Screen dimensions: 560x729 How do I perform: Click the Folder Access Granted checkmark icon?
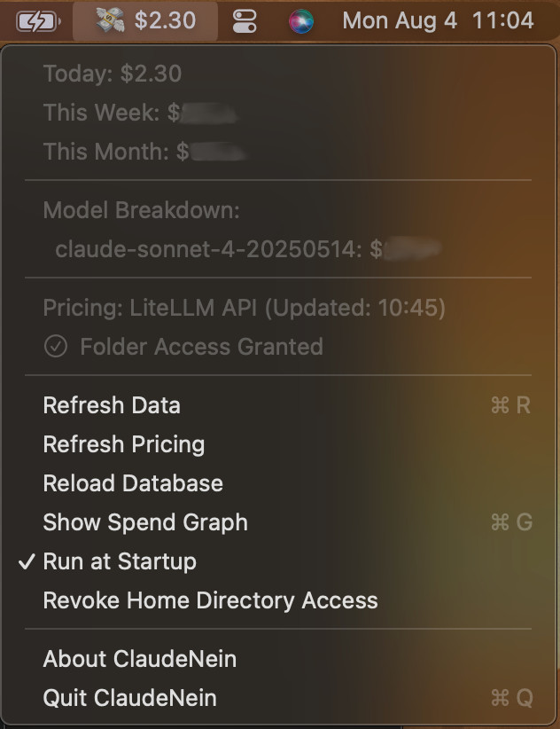point(56,346)
